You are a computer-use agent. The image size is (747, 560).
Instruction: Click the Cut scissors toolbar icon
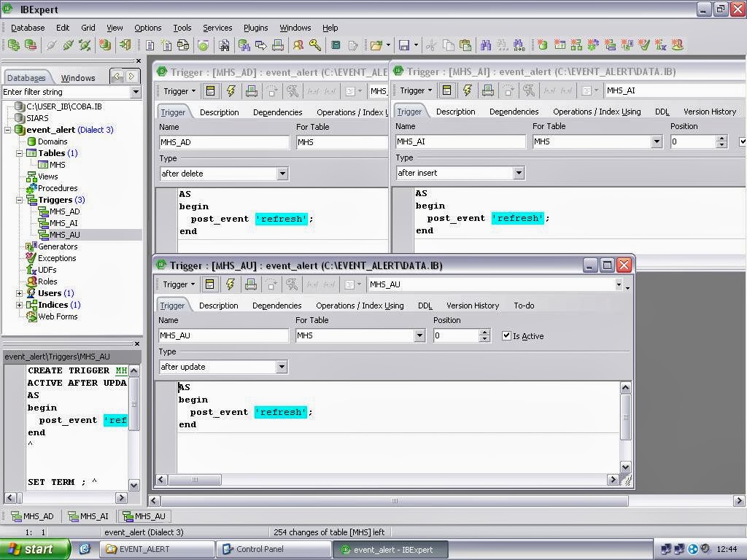click(431, 45)
